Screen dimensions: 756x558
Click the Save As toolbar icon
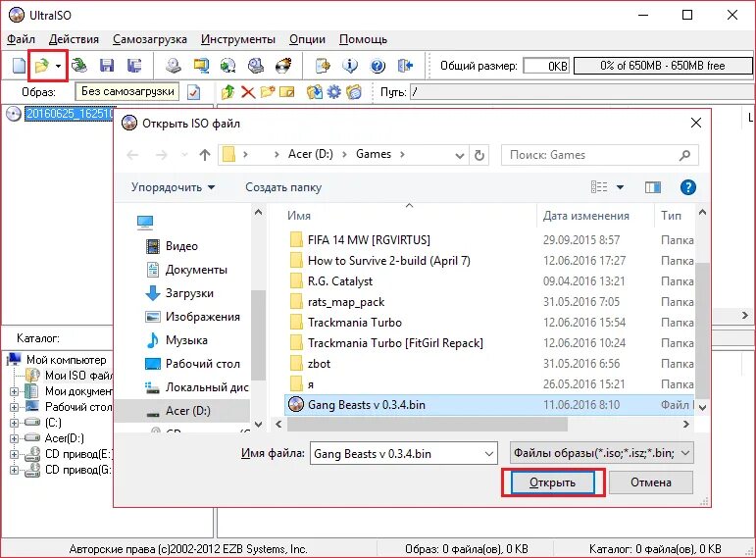coord(134,65)
